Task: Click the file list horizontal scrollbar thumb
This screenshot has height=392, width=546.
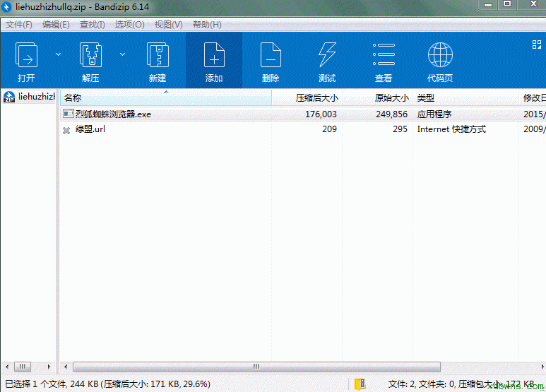Action: 256,367
